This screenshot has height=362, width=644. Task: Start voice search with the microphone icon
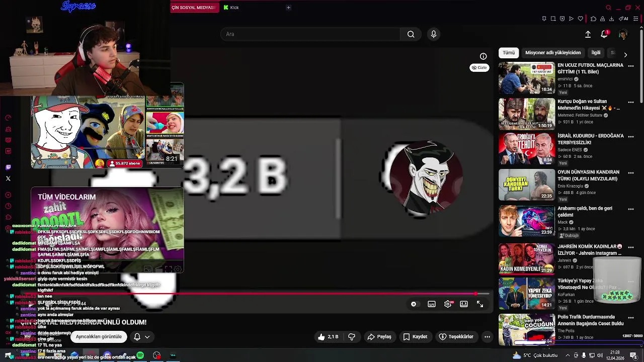tap(434, 34)
